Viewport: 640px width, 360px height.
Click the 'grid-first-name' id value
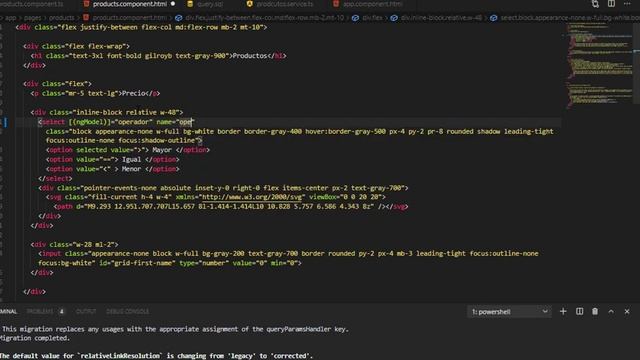tap(142, 263)
